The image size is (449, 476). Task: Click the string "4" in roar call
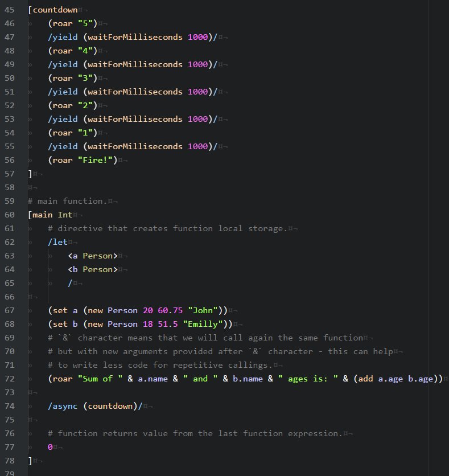[x=85, y=51]
